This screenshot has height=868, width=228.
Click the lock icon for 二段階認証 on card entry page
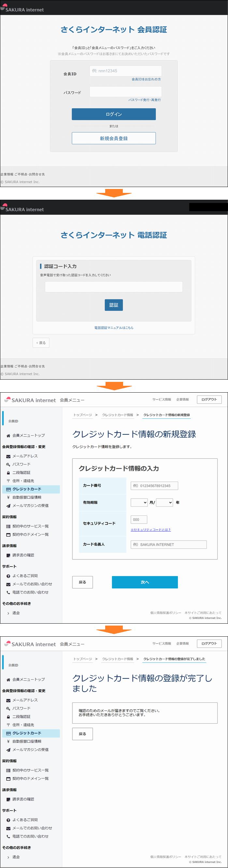point(8,473)
